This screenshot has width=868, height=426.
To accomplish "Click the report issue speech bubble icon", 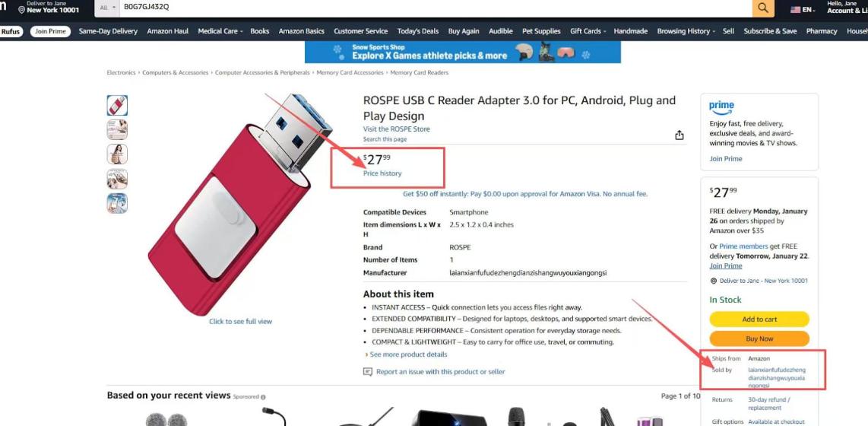I will (x=368, y=372).
